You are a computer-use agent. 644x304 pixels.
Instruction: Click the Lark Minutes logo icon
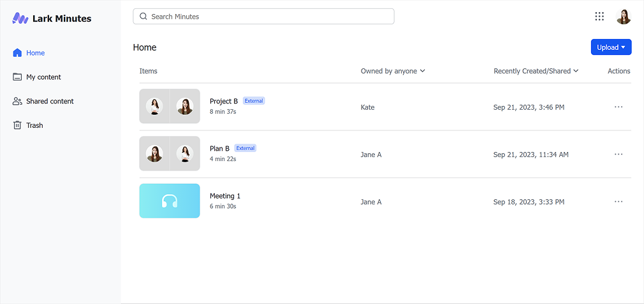[20, 19]
